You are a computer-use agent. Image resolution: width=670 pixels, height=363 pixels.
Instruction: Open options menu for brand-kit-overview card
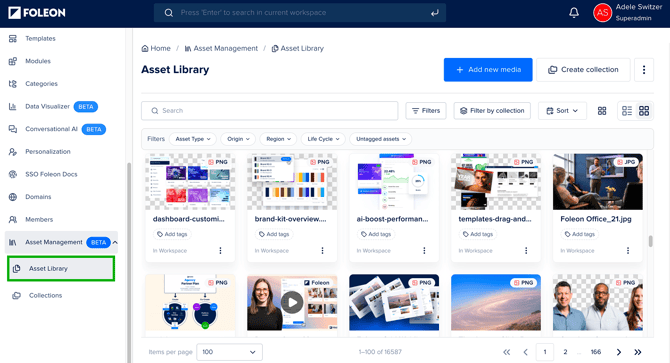[x=323, y=251]
